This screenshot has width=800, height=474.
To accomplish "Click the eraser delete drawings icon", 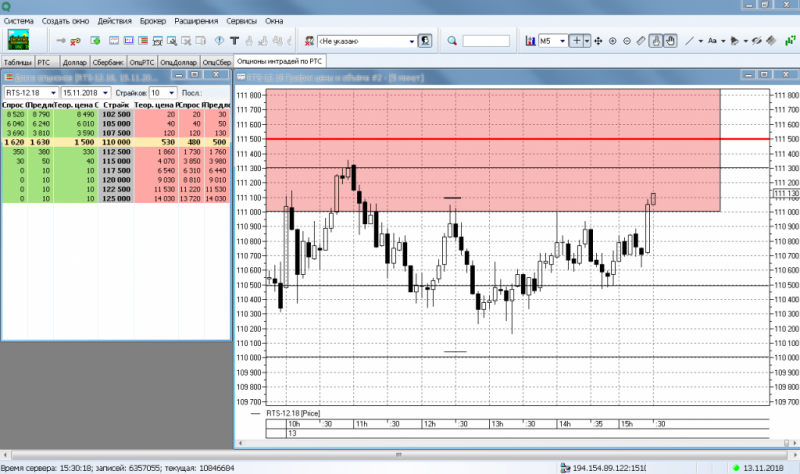I will pos(771,41).
